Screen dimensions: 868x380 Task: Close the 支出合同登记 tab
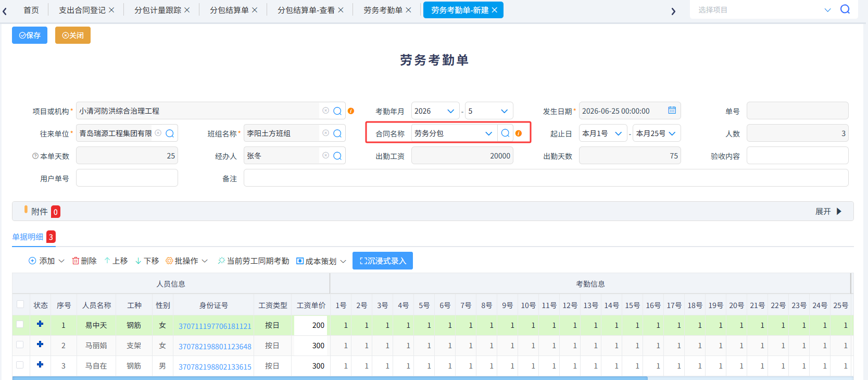[111, 10]
